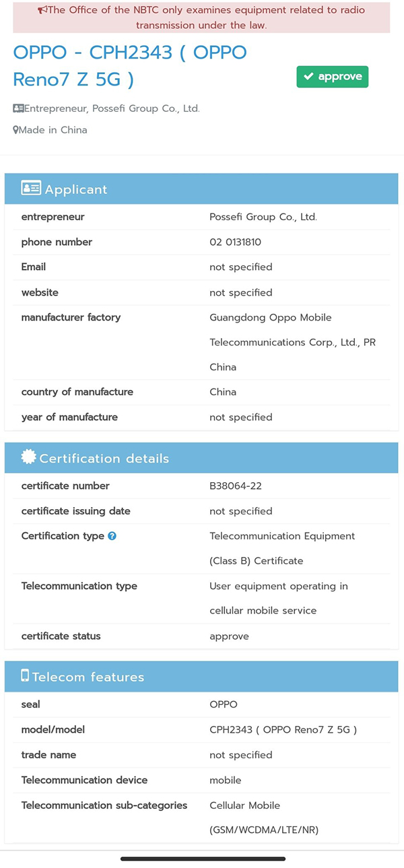Click the Applicant section card icon
Image resolution: width=404 pixels, height=868 pixels.
(x=31, y=189)
